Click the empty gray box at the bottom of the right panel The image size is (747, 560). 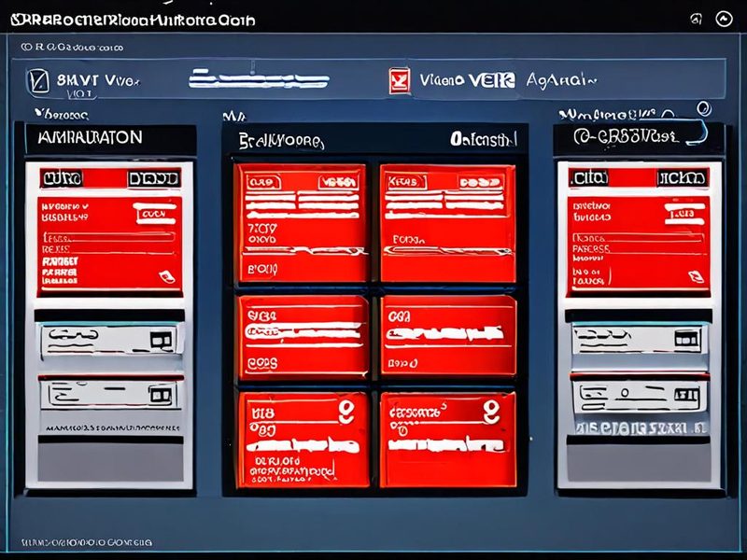click(639, 463)
